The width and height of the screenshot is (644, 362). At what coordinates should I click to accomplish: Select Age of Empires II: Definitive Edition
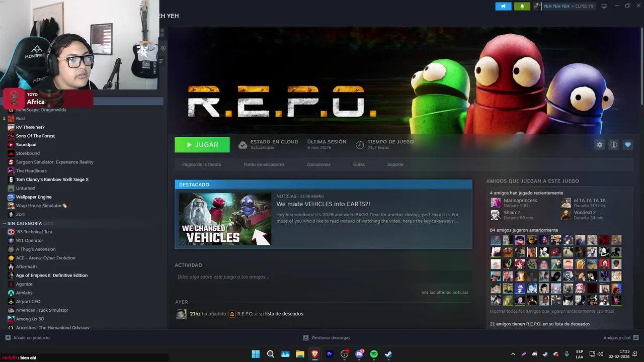pyautogui.click(x=51, y=276)
